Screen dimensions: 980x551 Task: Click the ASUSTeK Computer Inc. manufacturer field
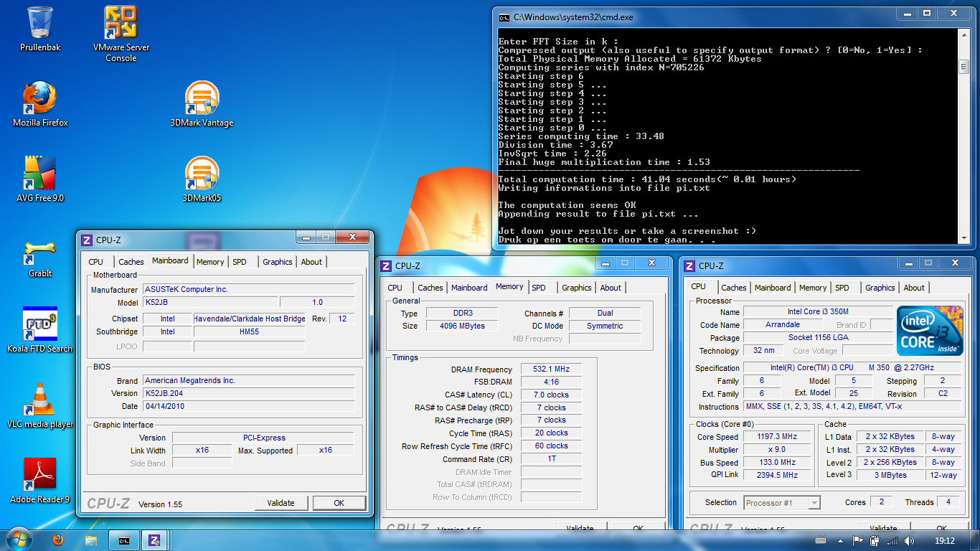click(x=248, y=289)
